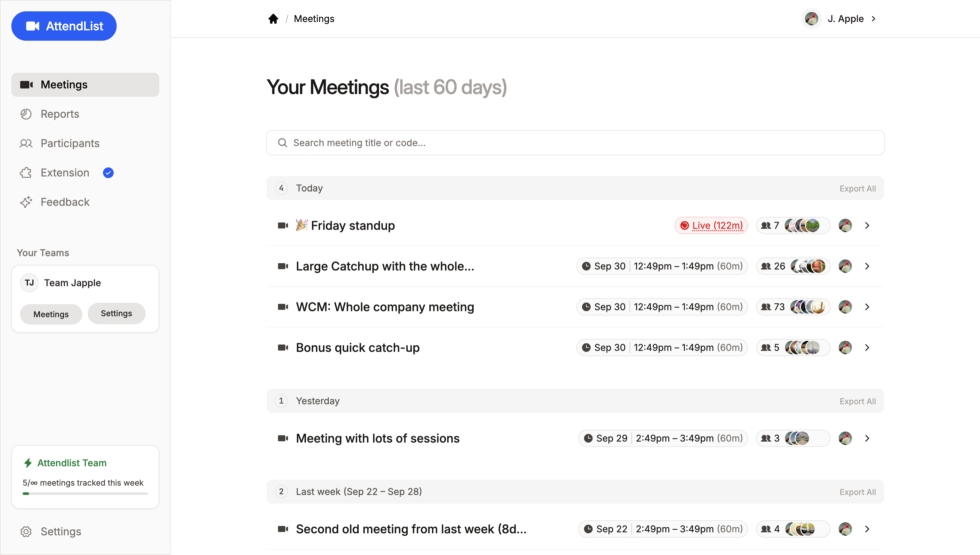The width and height of the screenshot is (980, 555).
Task: Click the Extension puzzle piece icon
Action: coord(26,173)
